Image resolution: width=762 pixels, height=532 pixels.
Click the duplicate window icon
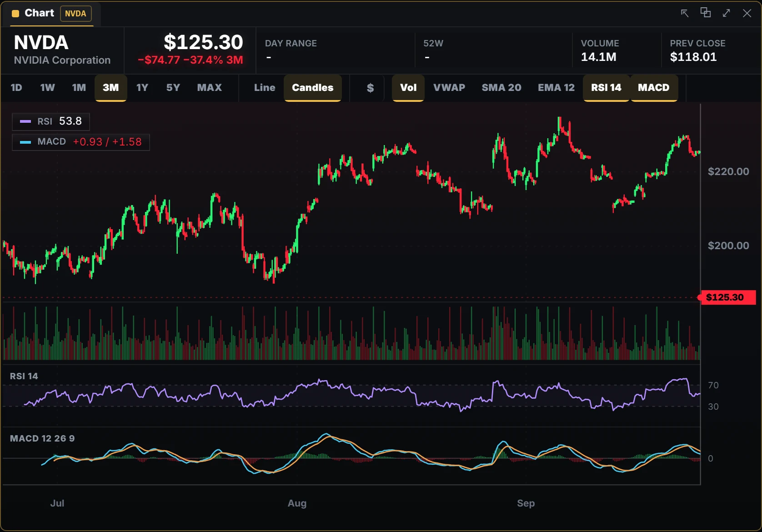coord(706,13)
